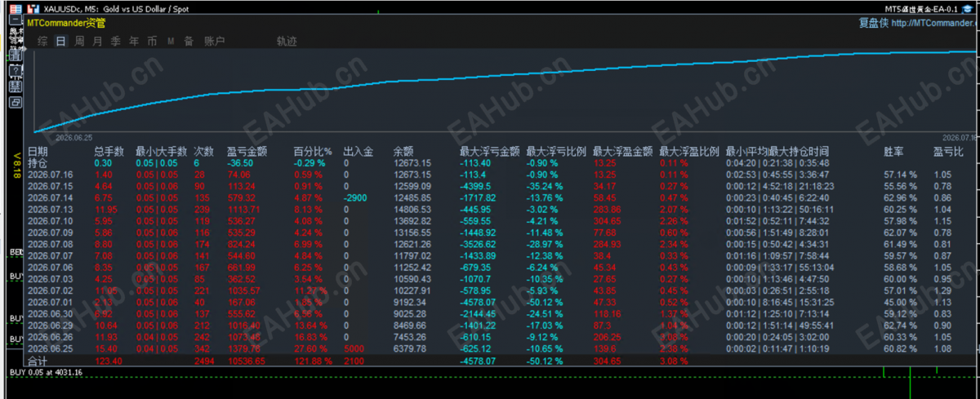Select the 2026.06.29 date row
The image size is (980, 399).
coord(50,324)
